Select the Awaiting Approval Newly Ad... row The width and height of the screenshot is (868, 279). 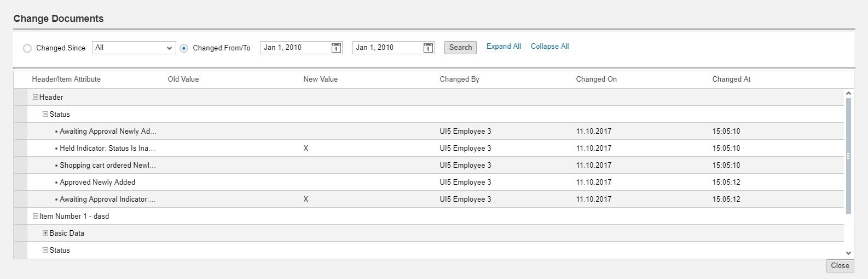tap(429, 131)
